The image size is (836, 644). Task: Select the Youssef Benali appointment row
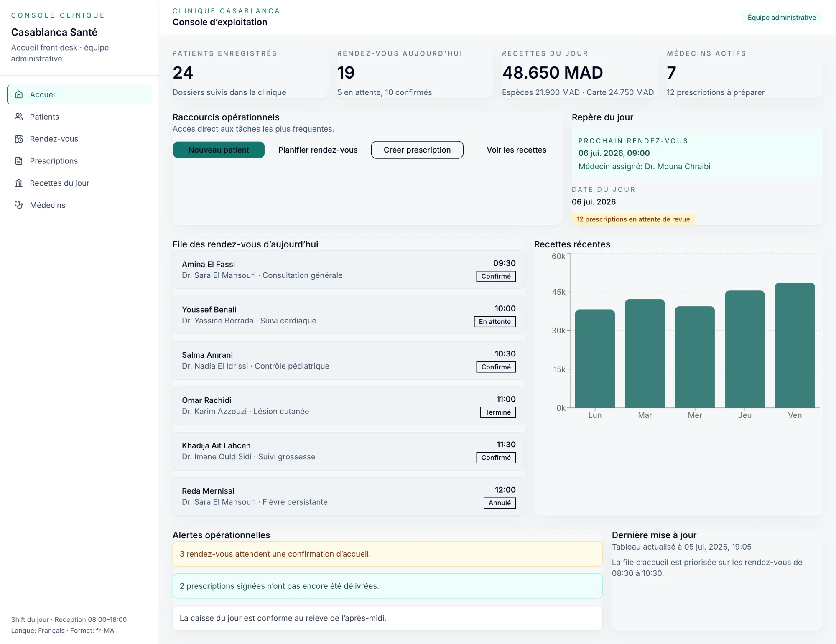pos(349,315)
